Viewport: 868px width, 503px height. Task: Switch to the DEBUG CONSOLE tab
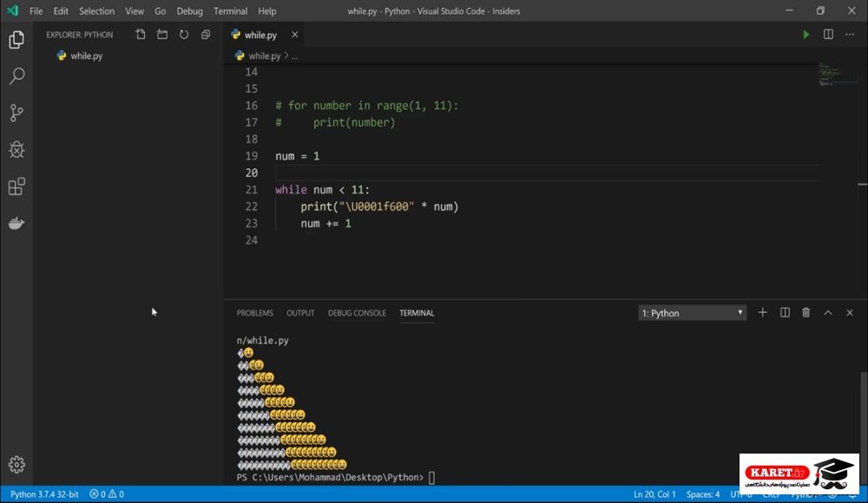tap(357, 313)
